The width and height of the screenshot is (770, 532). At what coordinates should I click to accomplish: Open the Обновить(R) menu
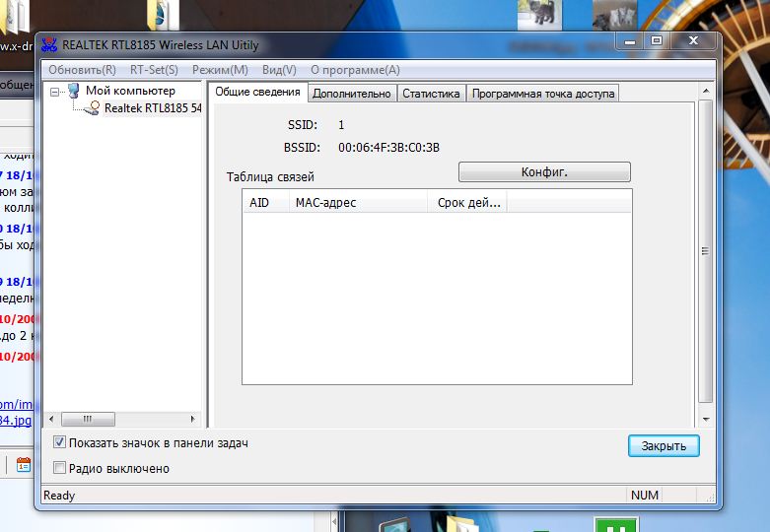click(x=82, y=70)
